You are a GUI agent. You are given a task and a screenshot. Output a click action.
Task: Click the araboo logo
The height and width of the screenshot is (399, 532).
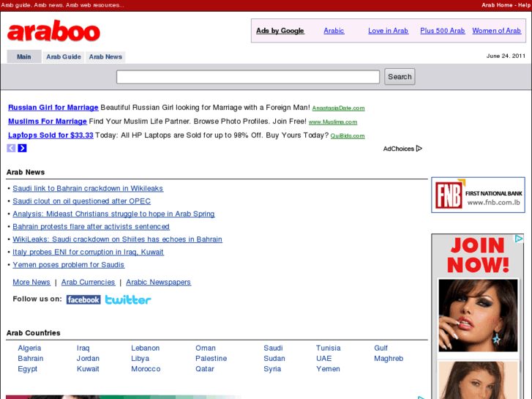(53, 31)
